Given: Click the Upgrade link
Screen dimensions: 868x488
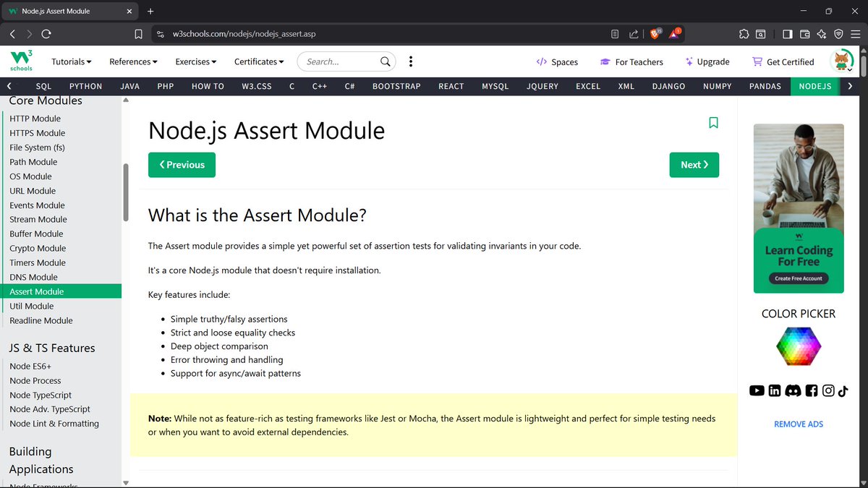Looking at the screenshot, I should pos(707,61).
